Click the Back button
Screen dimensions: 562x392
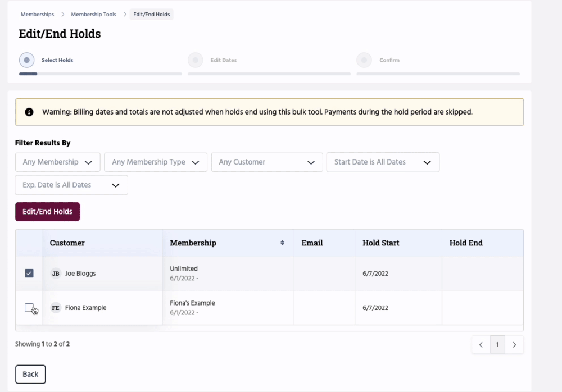pos(30,375)
